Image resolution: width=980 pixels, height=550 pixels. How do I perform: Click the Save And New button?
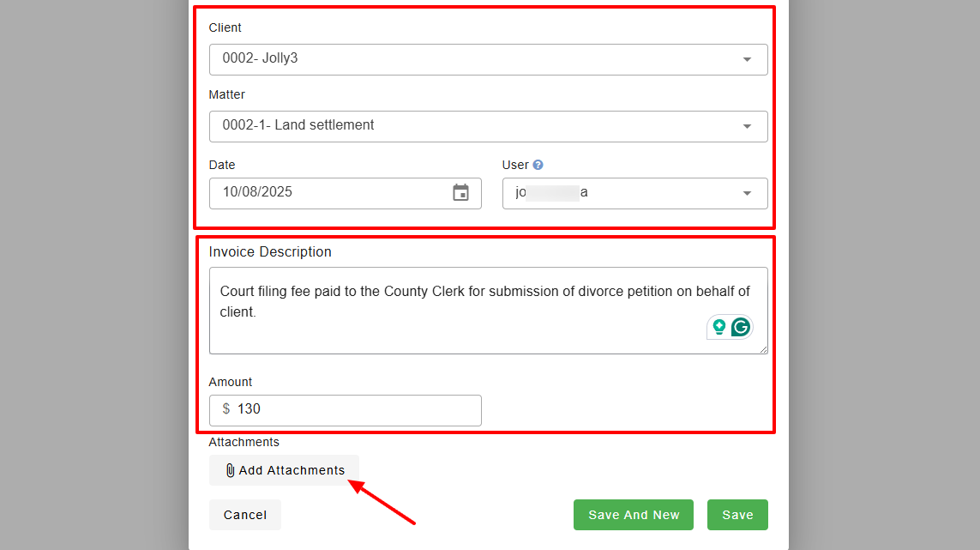633,515
